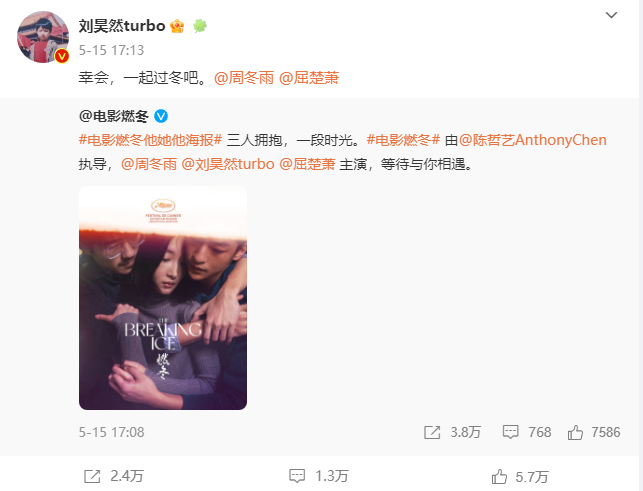This screenshot has height=491, width=643.
Task: Click the crown member badge icon
Action: pyautogui.click(x=177, y=26)
